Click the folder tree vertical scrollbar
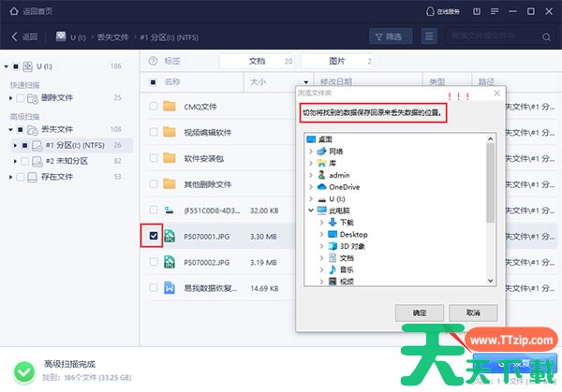 pyautogui.click(x=491, y=187)
